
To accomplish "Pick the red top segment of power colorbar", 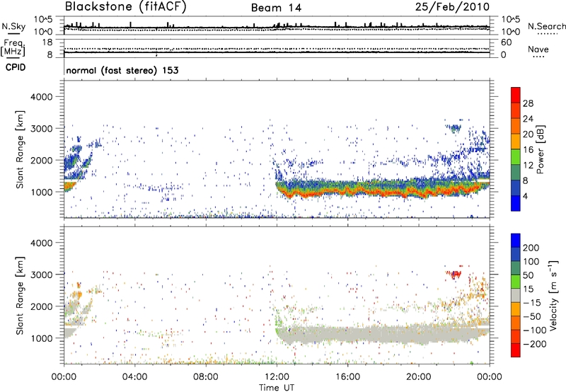I will (x=516, y=96).
